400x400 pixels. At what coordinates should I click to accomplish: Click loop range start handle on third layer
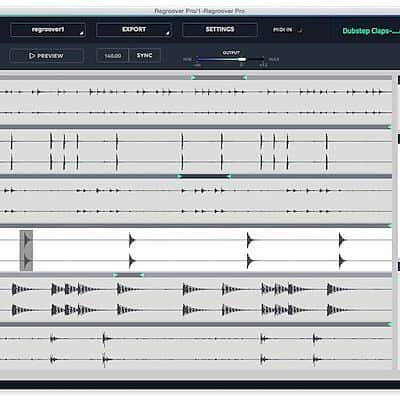180,176
